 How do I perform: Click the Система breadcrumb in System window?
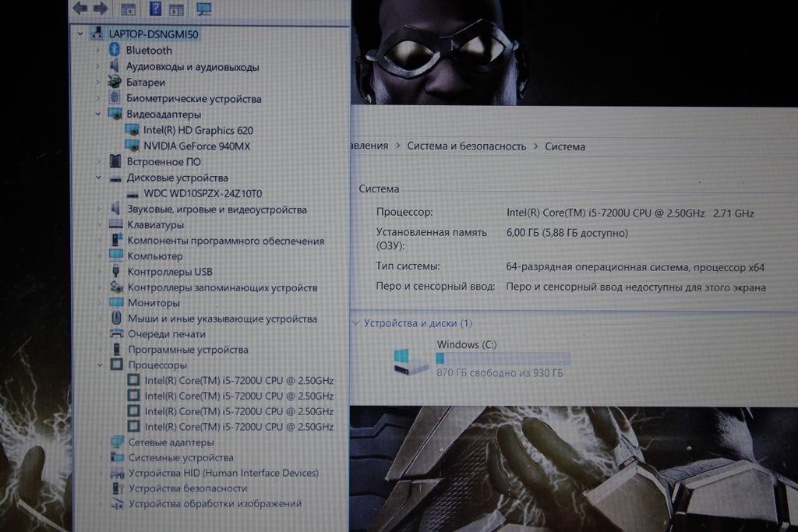coord(565,146)
